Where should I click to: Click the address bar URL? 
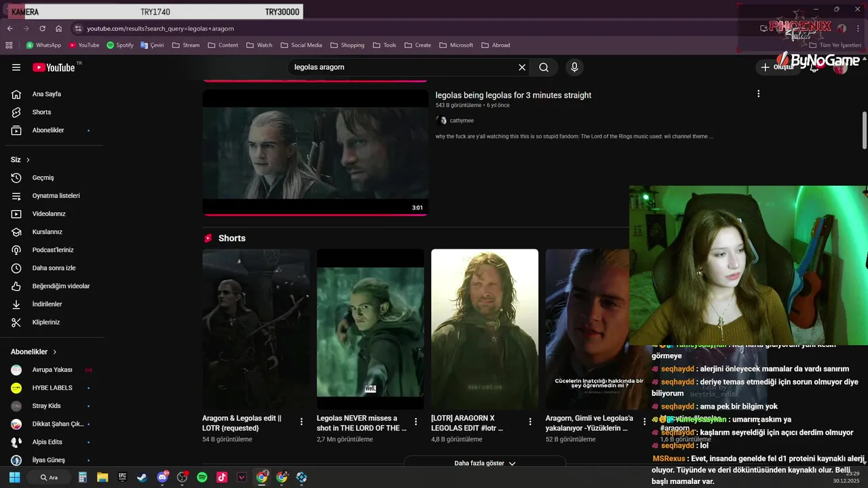point(161,28)
